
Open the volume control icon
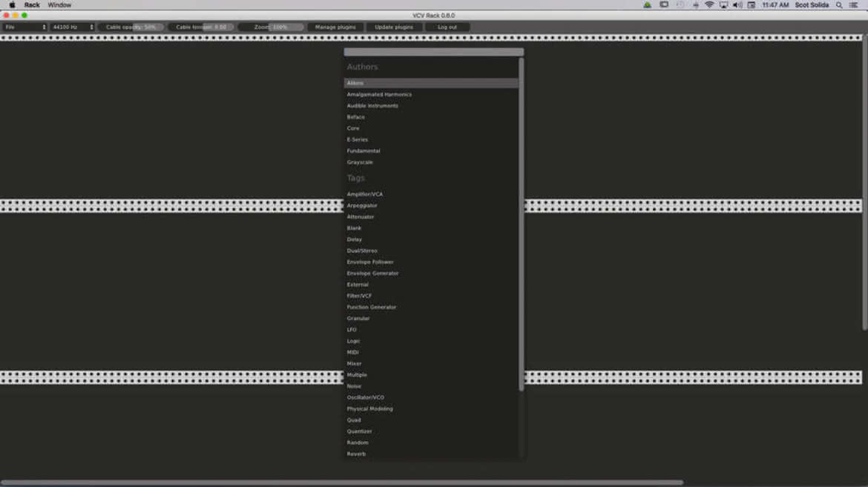pos(737,5)
